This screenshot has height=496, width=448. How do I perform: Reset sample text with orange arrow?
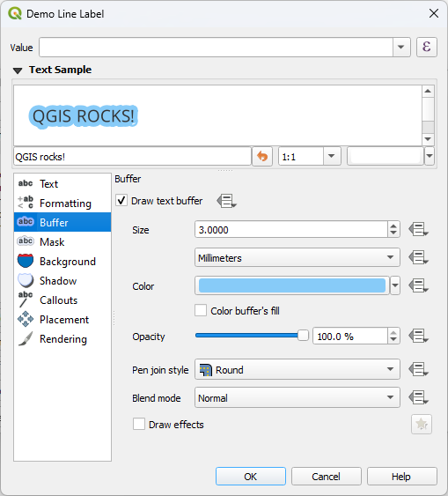(x=262, y=156)
